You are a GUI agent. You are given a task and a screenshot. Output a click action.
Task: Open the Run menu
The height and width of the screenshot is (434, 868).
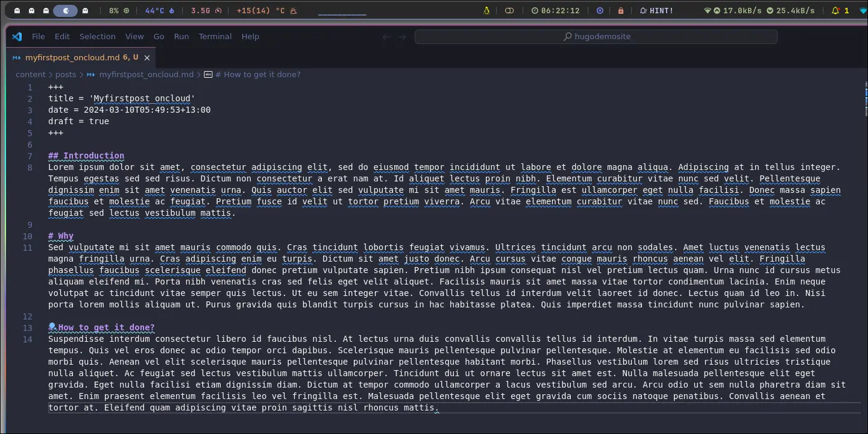(181, 36)
